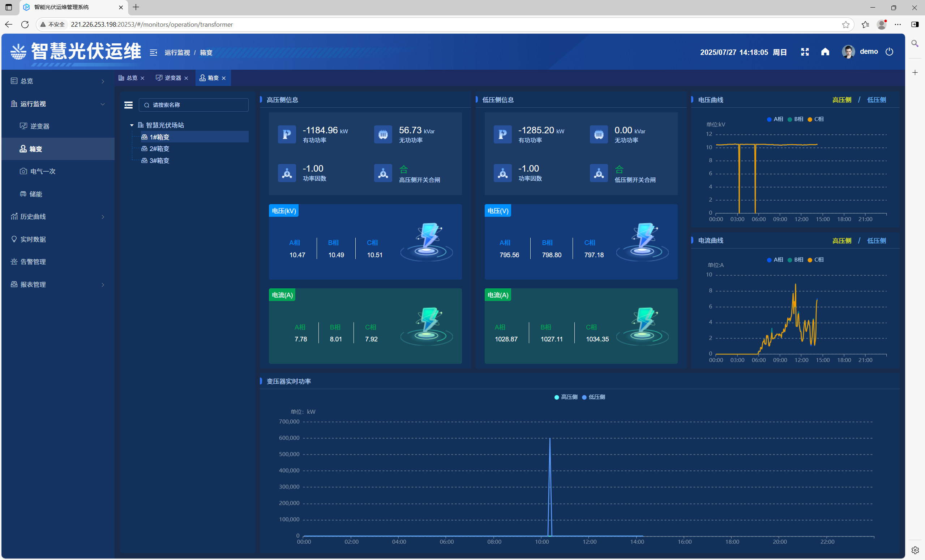Toggle C相 legend in the current curve chart
This screenshot has height=560, width=925.
coord(815,260)
